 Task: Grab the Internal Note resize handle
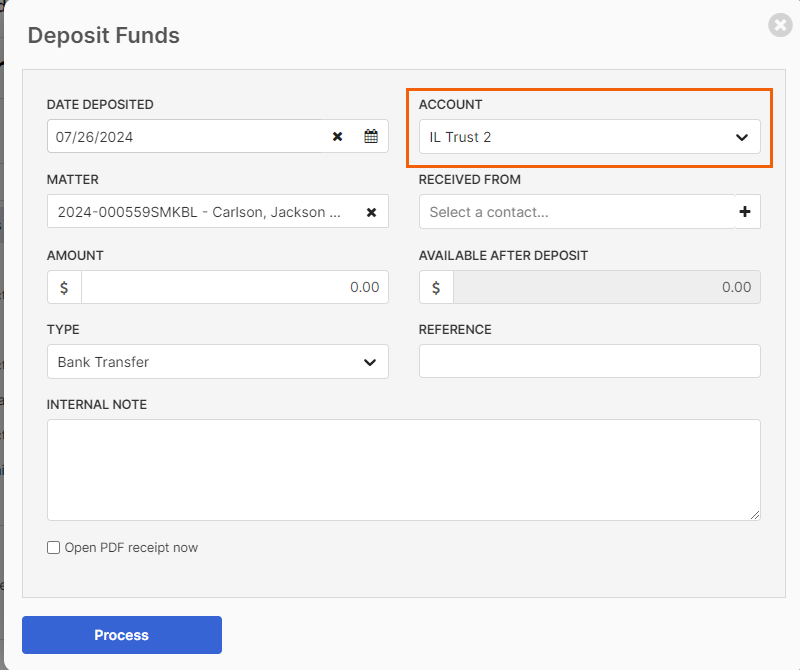click(x=755, y=515)
